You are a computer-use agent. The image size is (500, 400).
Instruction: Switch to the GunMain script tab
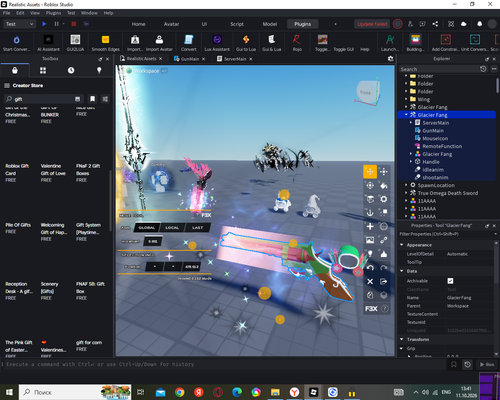[x=190, y=59]
